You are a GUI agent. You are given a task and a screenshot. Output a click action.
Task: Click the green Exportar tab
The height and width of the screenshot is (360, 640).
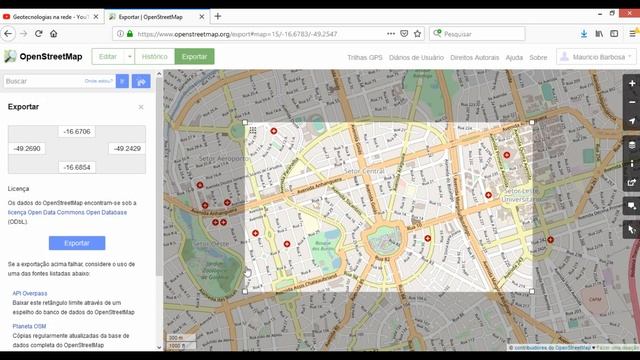[x=194, y=56]
